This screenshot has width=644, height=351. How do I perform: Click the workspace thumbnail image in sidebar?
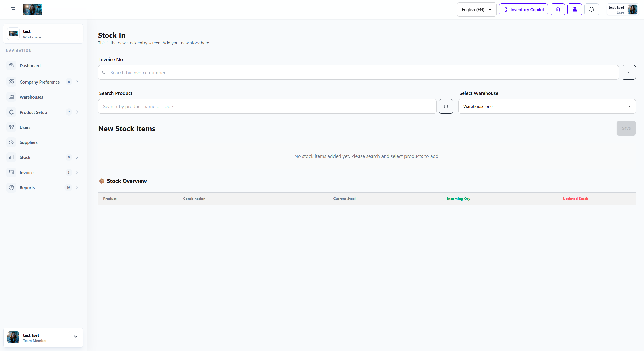(x=13, y=34)
